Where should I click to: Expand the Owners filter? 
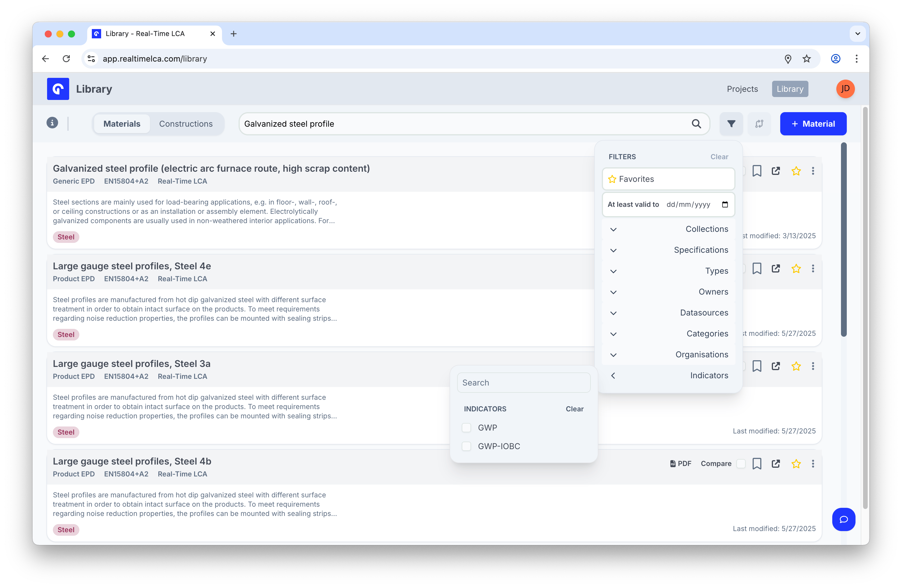[x=669, y=292]
